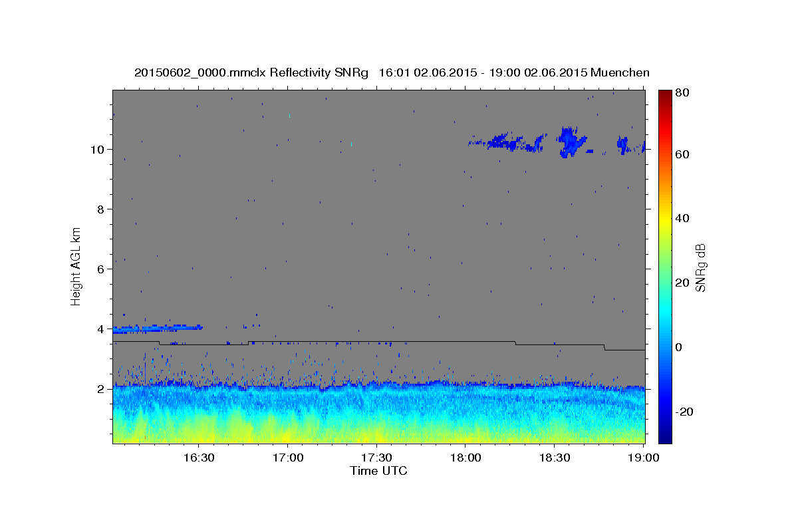Select the 16:30 time tick label
The width and height of the screenshot is (798, 532).
[199, 458]
